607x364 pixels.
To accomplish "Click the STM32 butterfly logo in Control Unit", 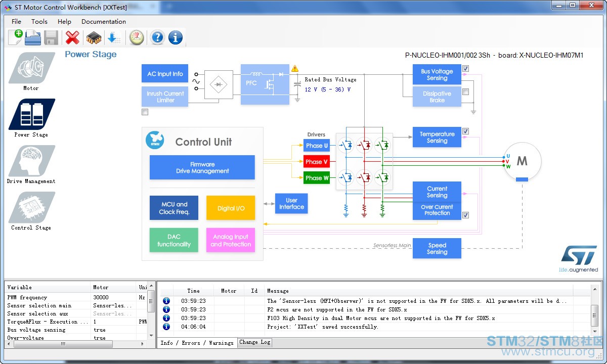I will pos(154,140).
